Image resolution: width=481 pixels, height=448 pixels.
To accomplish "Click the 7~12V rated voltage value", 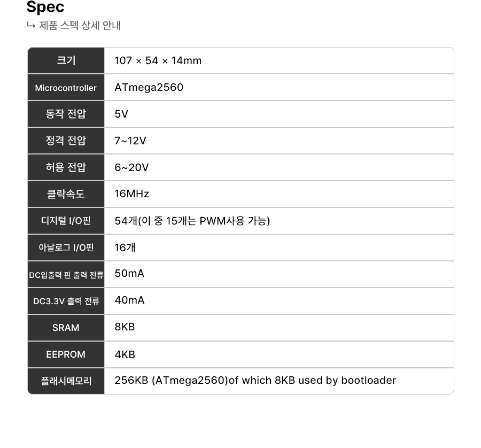I will 130,141.
